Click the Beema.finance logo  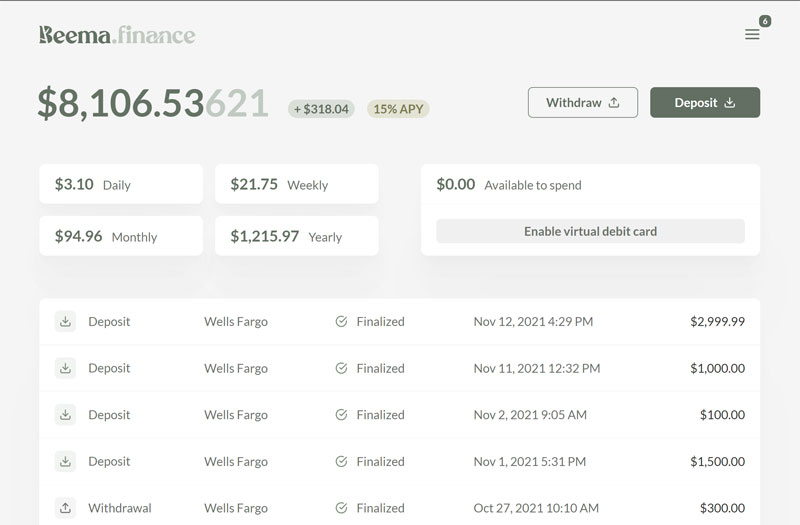(x=117, y=35)
